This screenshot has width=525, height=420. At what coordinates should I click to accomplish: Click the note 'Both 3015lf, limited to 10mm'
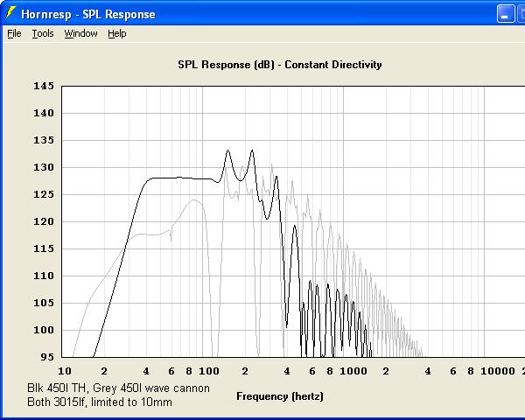pos(100,402)
